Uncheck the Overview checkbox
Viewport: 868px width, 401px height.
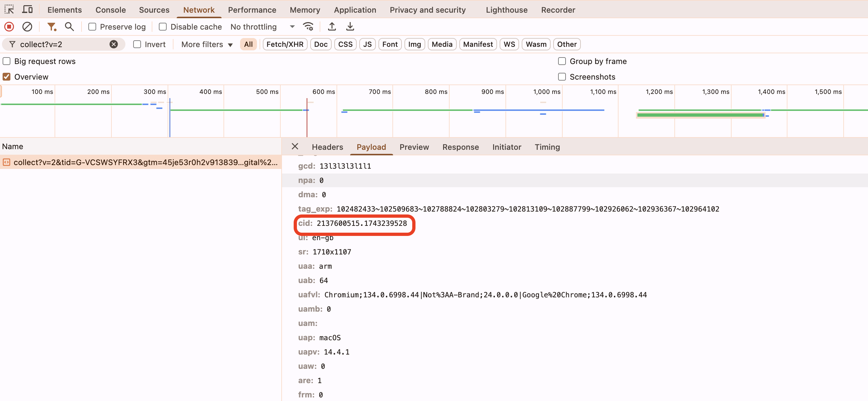pyautogui.click(x=6, y=77)
